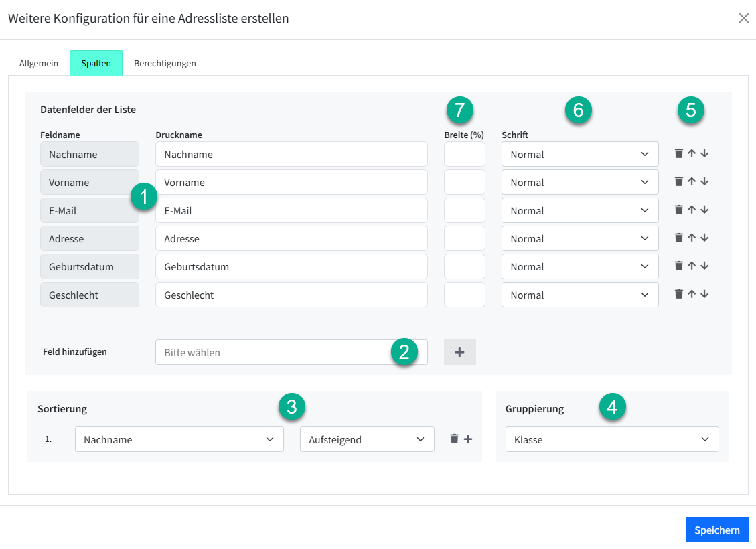Click the Speichern button

(x=716, y=530)
